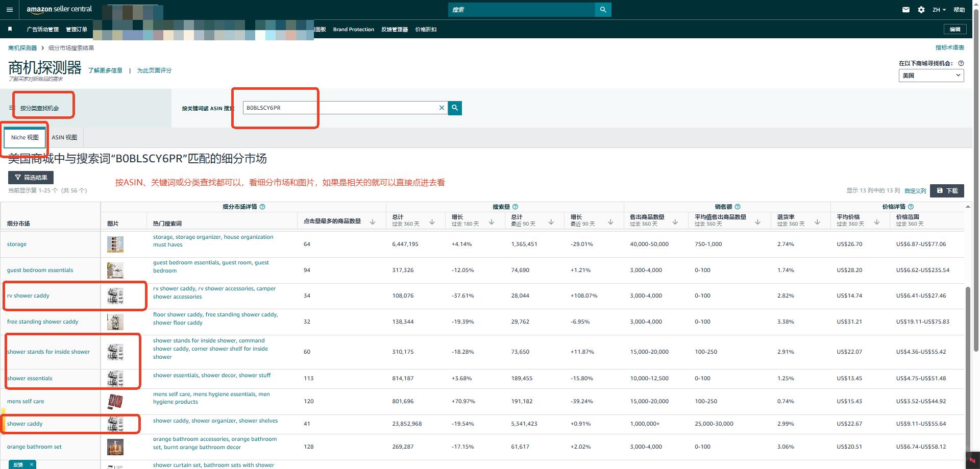The width and height of the screenshot is (980, 469).
Task: Click the teal search button next to ASIN field
Action: [x=455, y=108]
